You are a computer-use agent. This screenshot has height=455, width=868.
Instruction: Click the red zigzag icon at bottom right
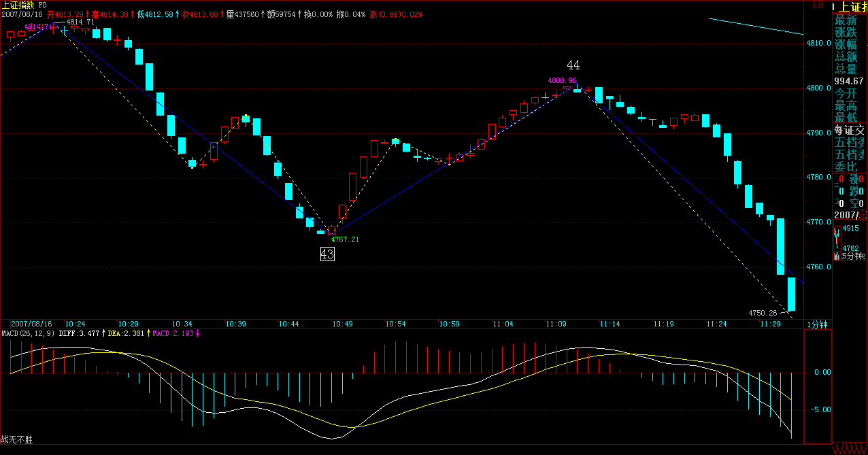tap(850, 449)
